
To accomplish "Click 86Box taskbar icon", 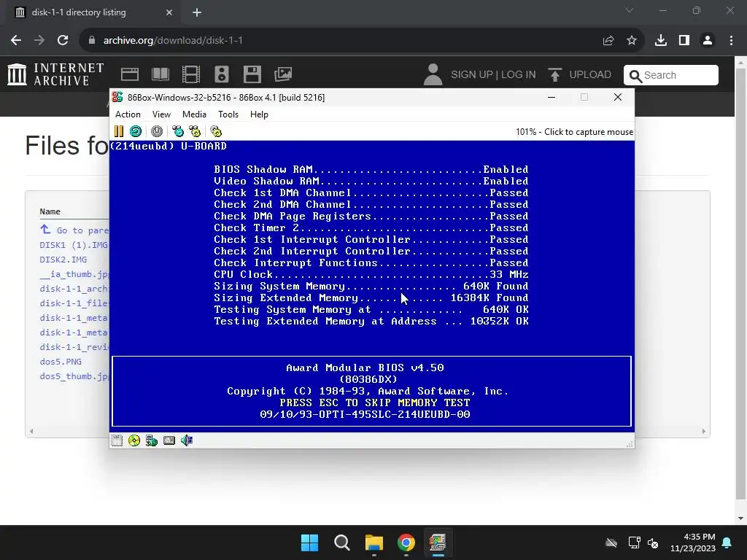I will tap(438, 542).
